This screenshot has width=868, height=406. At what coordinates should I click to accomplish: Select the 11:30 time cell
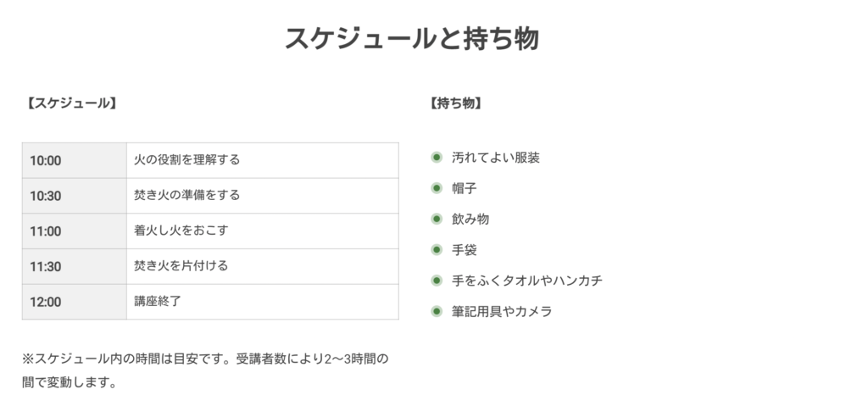pyautogui.click(x=75, y=267)
